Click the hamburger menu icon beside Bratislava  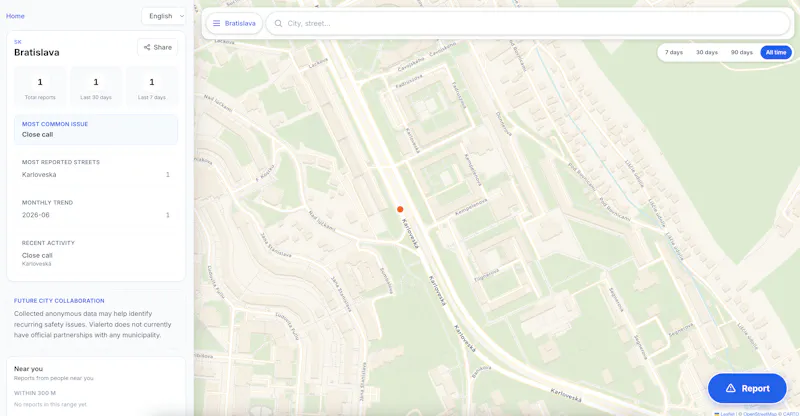click(x=216, y=23)
